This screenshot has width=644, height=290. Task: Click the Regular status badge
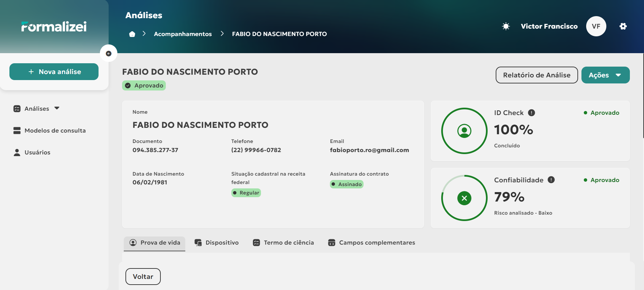tap(246, 193)
